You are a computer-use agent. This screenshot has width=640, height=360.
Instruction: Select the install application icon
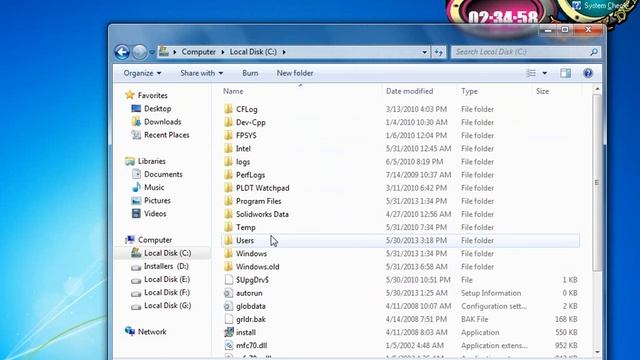[229, 332]
